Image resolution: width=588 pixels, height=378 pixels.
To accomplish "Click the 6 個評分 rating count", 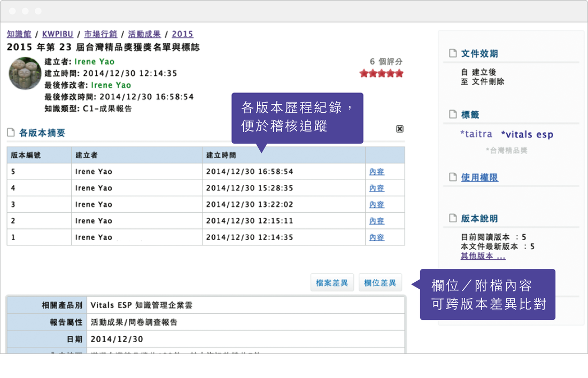I will [x=386, y=61].
